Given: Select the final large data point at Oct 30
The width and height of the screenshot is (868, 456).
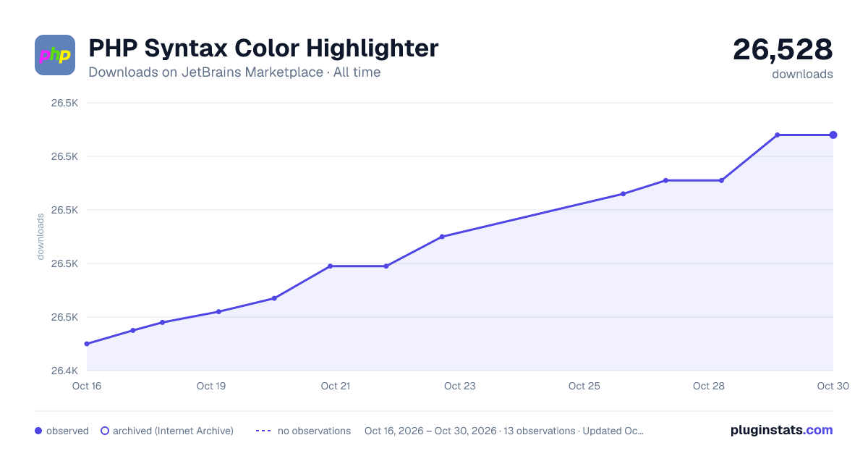Looking at the screenshot, I should pyautogui.click(x=833, y=135).
